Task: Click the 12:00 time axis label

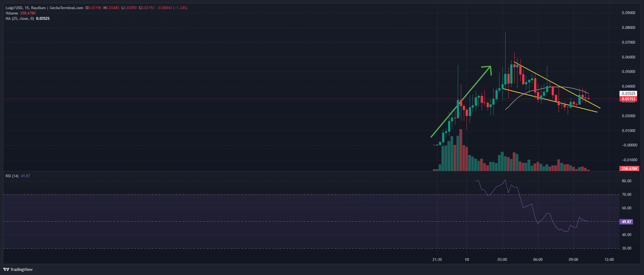Action: [x=609, y=260]
